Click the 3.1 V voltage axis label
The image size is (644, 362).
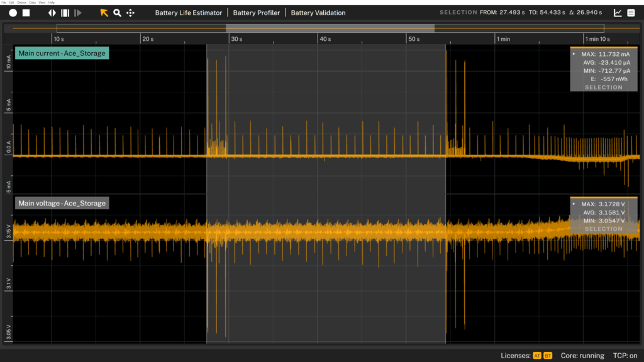(9, 283)
